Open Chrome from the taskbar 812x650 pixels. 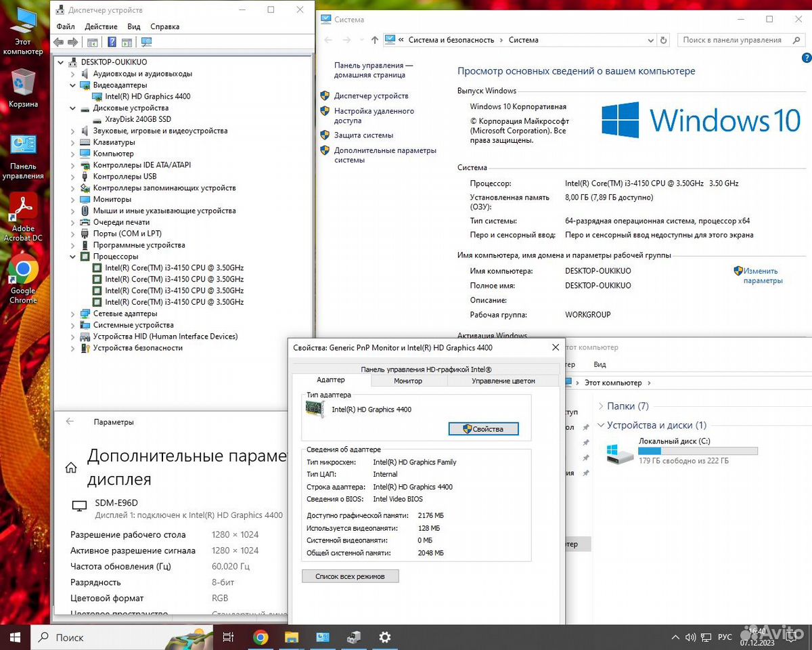261,637
